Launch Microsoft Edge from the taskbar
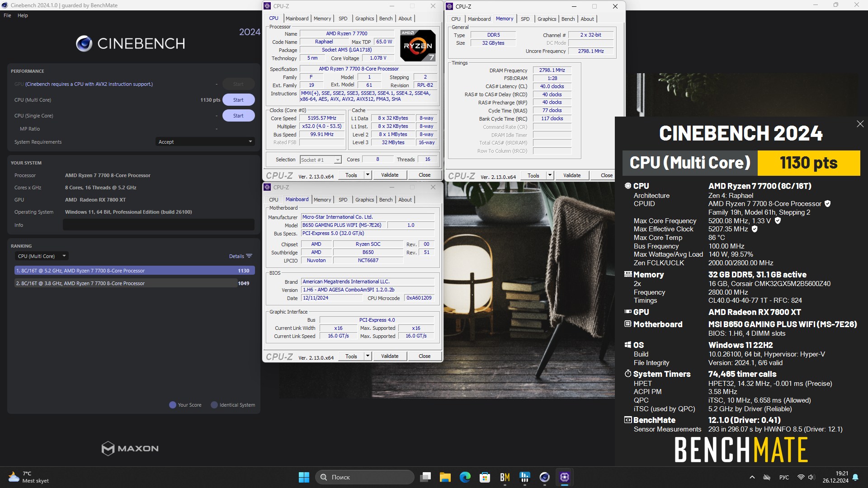Screen dimensions: 868x488 [465, 477]
